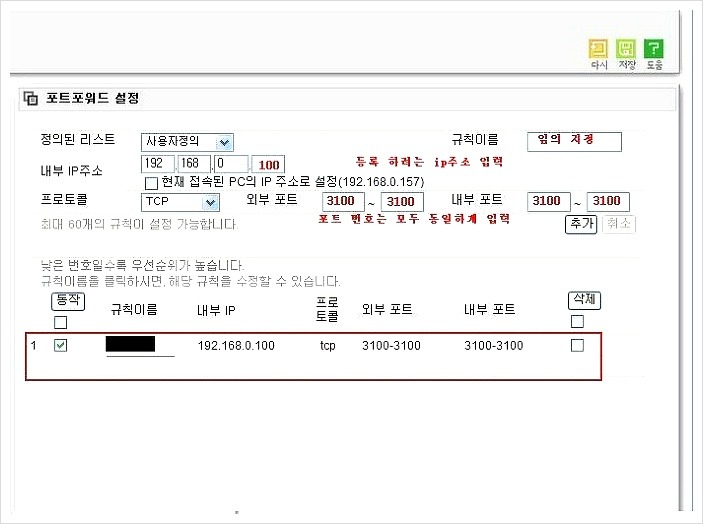Click the 내부 IP column header

click(216, 310)
